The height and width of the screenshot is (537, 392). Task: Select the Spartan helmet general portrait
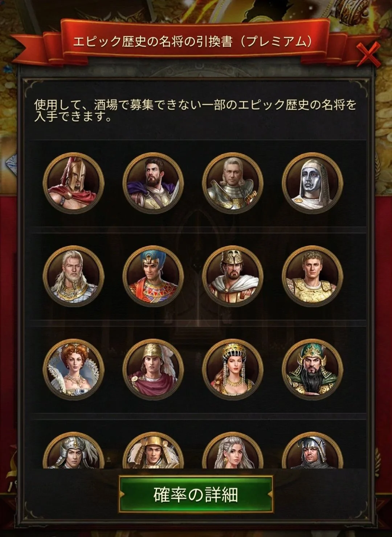[x=74, y=183]
